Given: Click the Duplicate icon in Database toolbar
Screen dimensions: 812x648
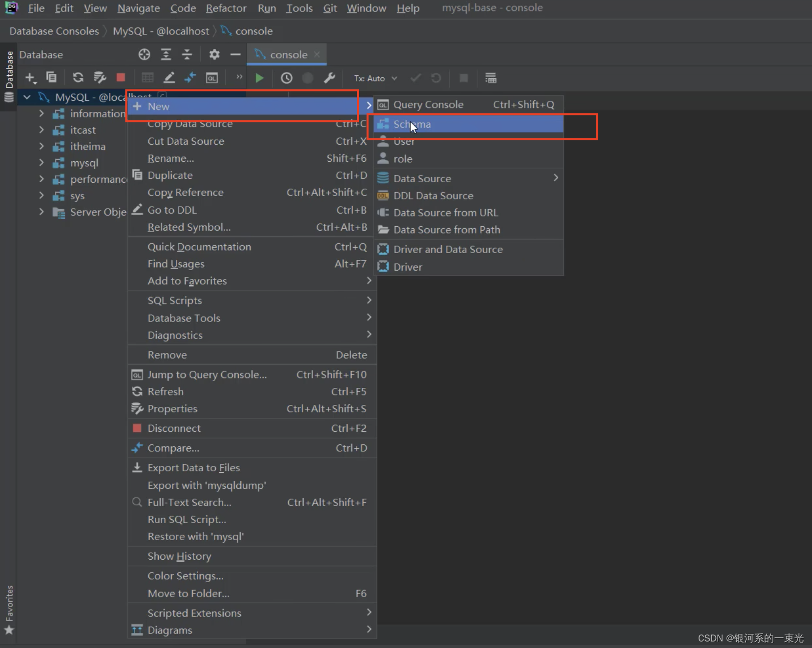Looking at the screenshot, I should pos(51,77).
